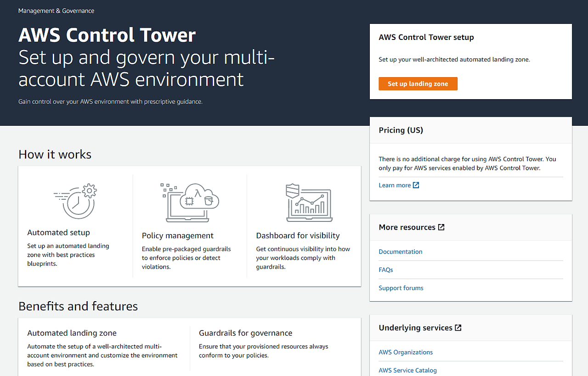The width and height of the screenshot is (588, 376).
Task: Click the 'Set up and govern your multi-account' subtitle
Action: (147, 68)
